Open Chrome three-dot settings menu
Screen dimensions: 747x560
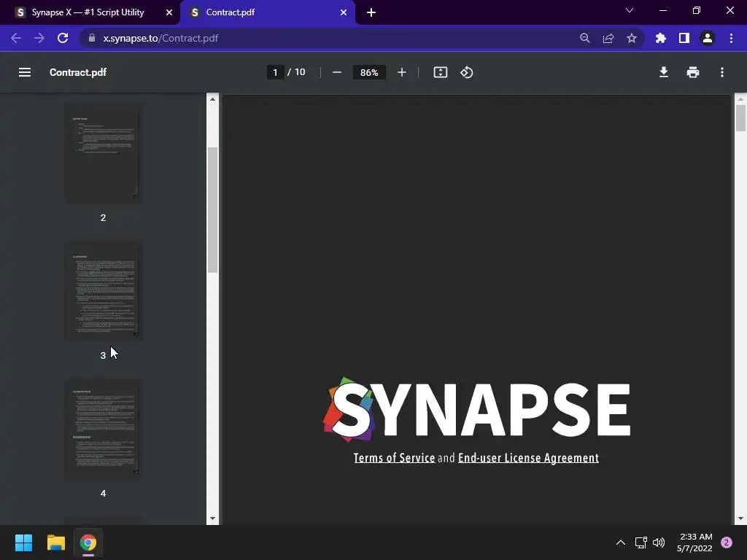click(731, 38)
